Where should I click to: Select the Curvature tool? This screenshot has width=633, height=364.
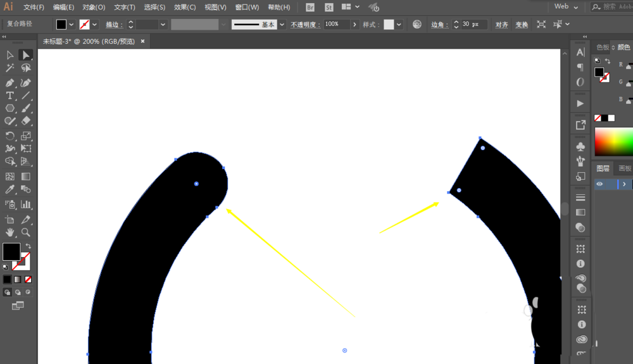pos(26,83)
